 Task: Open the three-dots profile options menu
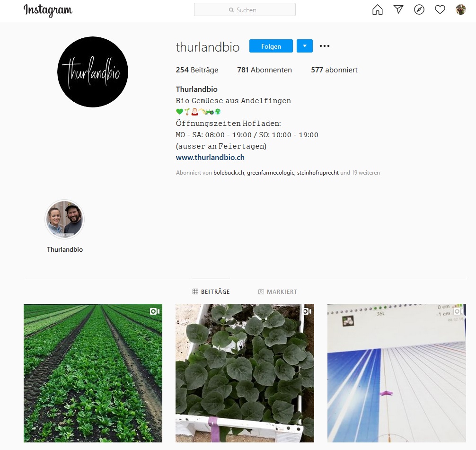(x=325, y=46)
